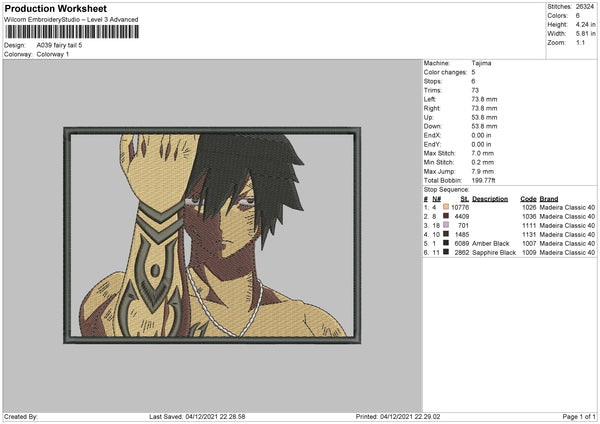
Task: Click the height value '4.24 in'
Action: [585, 24]
